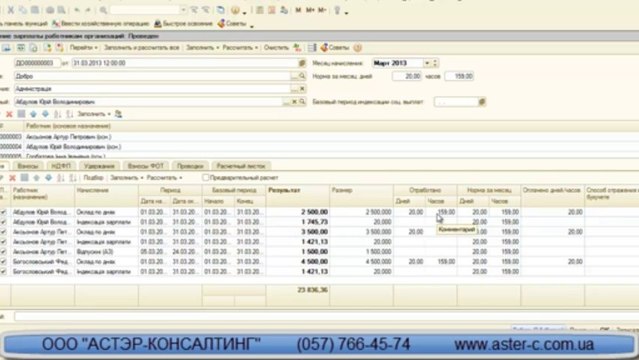
Task: Click the move up arrow above the employee list
Action: pos(33,114)
